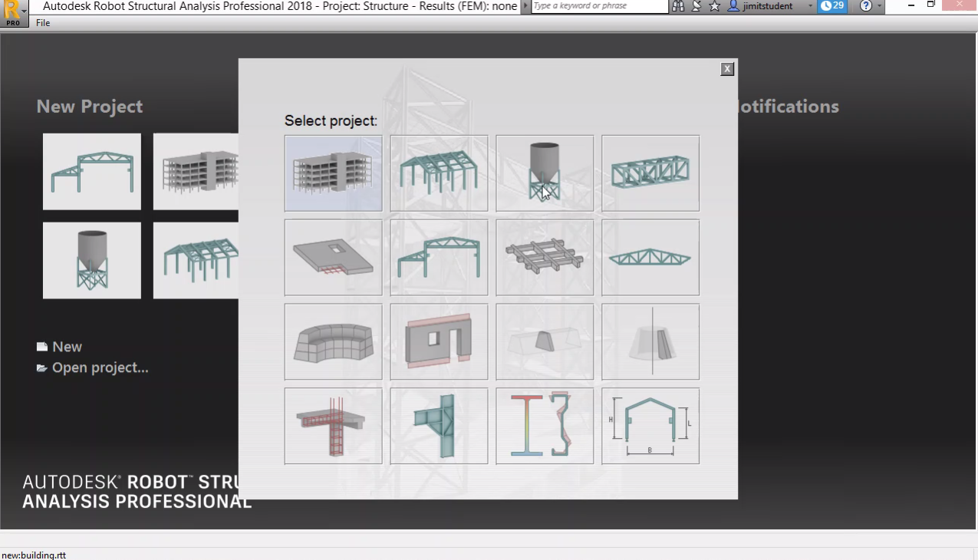Choose the Frame 3D design icon in dialog
Viewport: 978px width, 560px height.
point(439,173)
